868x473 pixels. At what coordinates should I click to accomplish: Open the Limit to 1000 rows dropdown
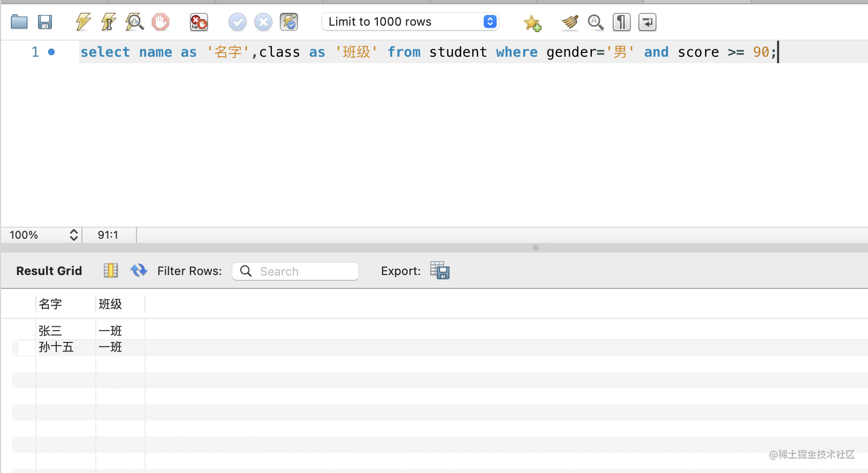[410, 22]
